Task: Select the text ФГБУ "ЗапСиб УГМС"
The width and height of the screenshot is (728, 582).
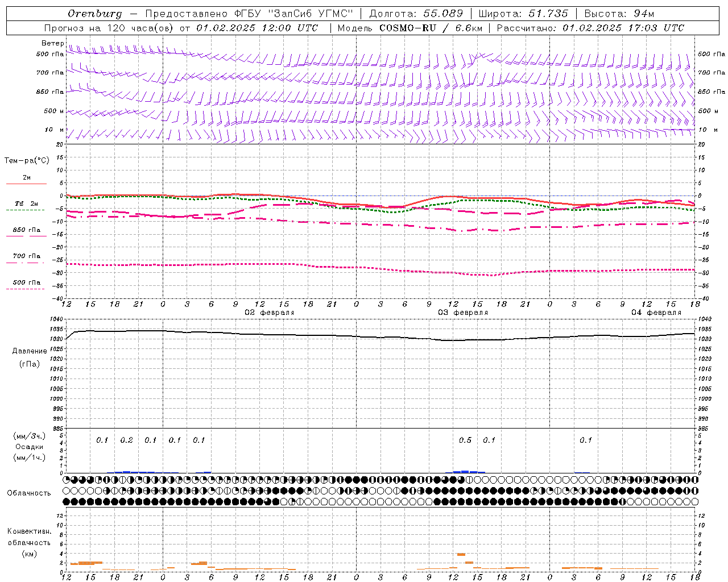Action: (294, 14)
